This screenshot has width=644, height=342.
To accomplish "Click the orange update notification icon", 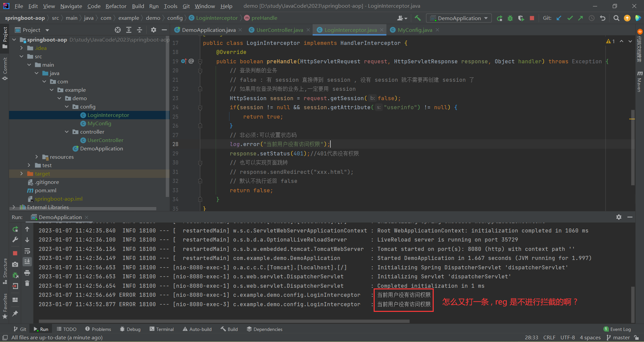I will click(627, 18).
